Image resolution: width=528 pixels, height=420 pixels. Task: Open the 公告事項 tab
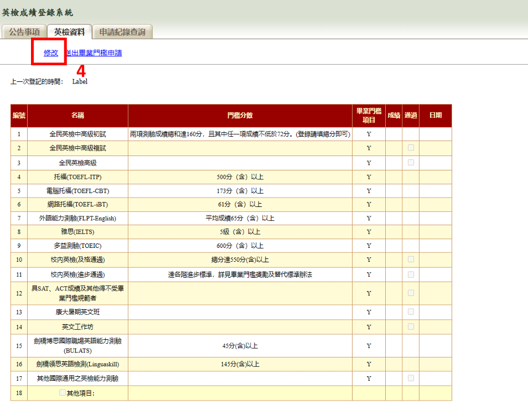point(24,32)
